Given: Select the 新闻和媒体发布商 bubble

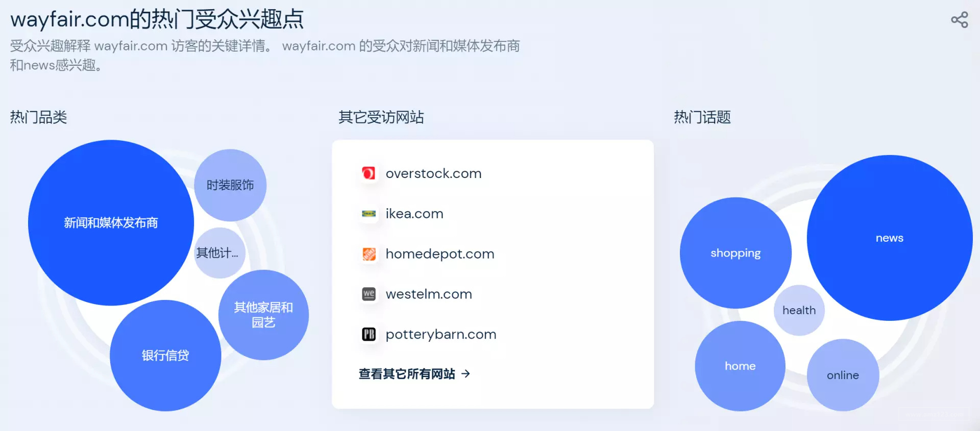Looking at the screenshot, I should click(111, 223).
